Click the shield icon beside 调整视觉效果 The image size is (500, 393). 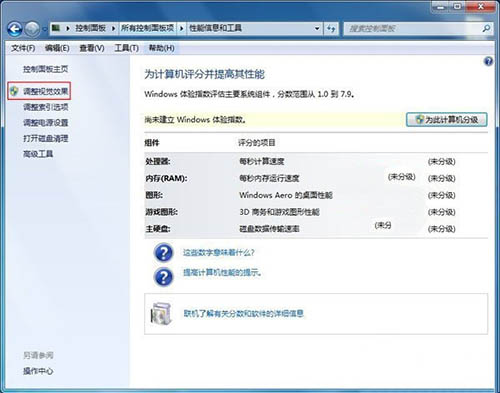(x=14, y=91)
